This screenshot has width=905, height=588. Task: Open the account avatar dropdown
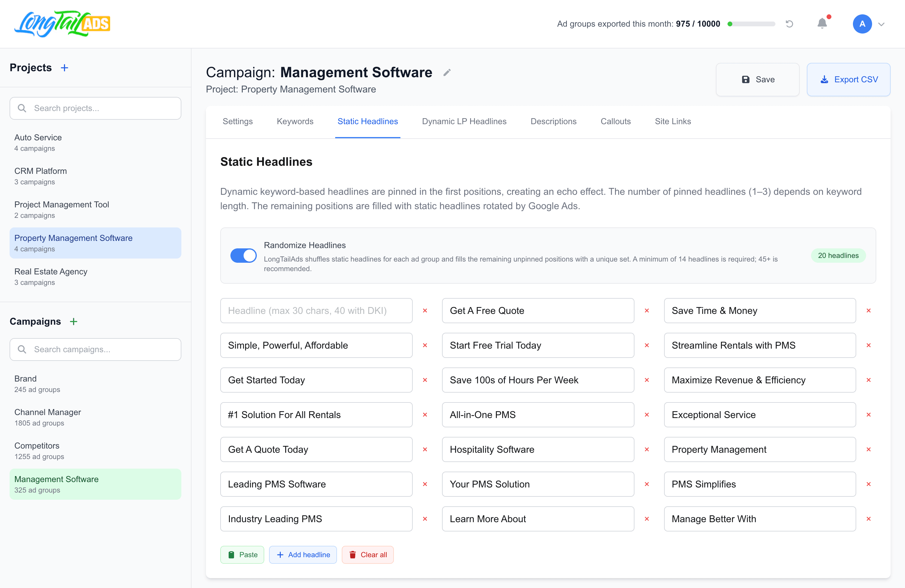(x=862, y=24)
